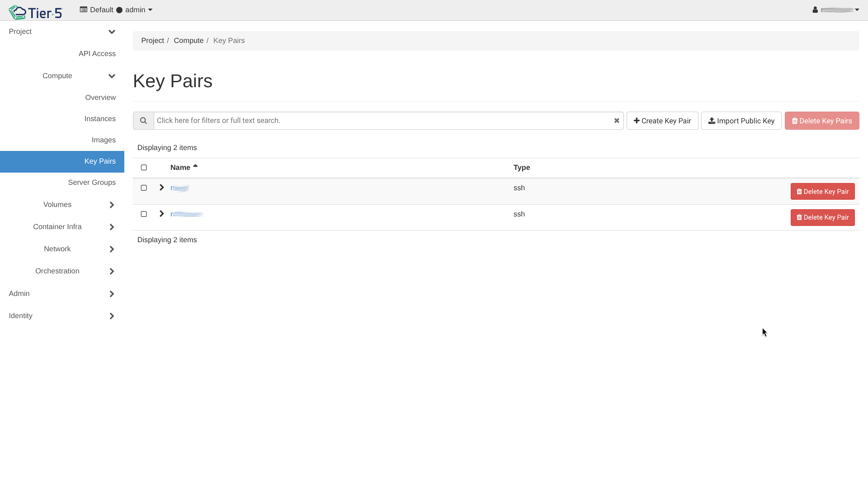Click Import Public Key upload button

[x=741, y=121]
